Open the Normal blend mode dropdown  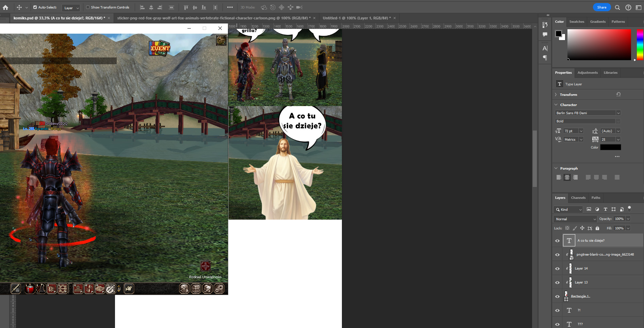[575, 219]
